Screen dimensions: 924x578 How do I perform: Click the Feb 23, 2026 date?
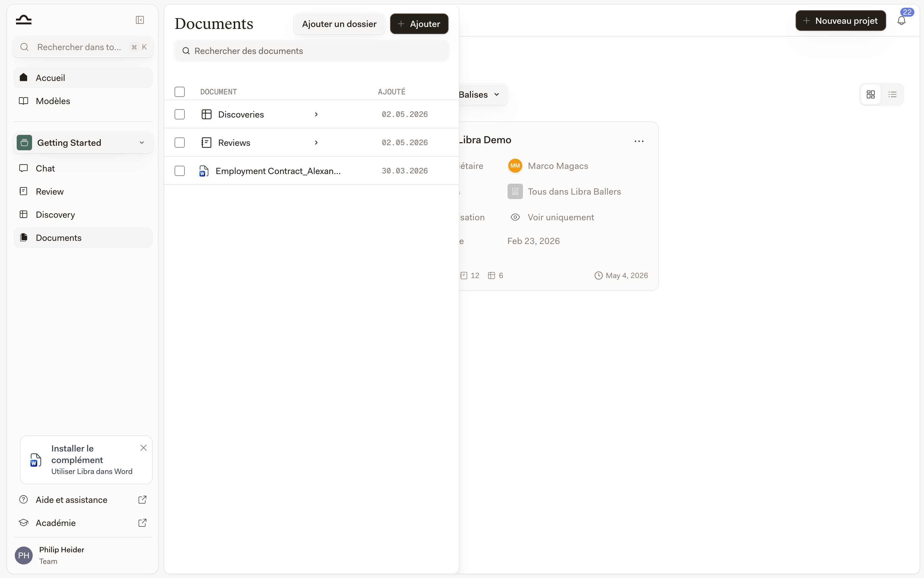pos(534,241)
